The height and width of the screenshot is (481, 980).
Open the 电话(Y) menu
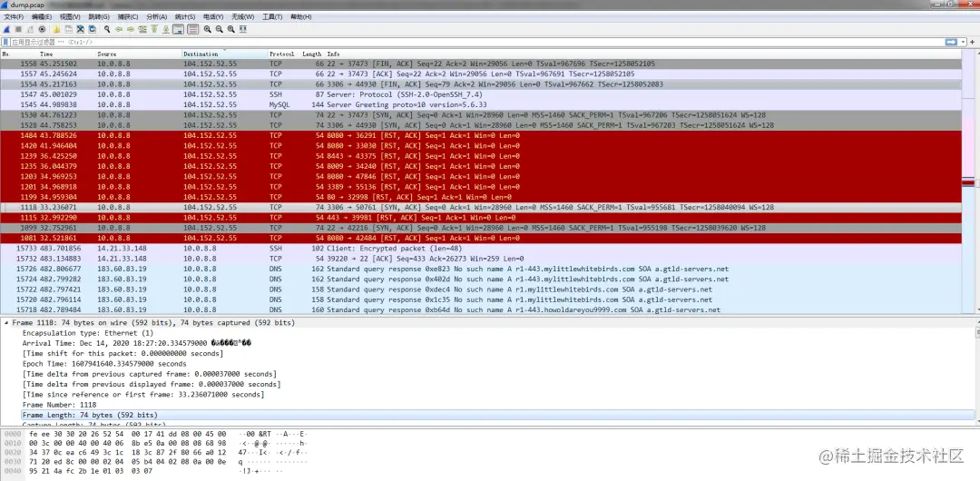(x=214, y=17)
